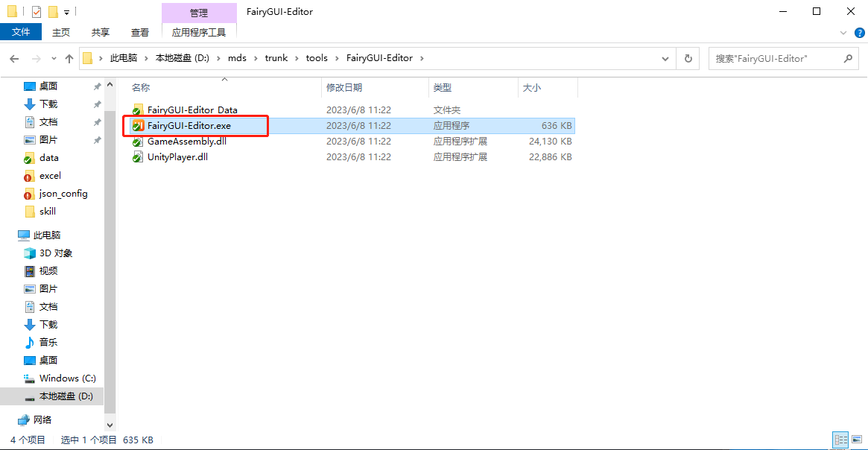
Task: Unpin 下载 from Quick access
Action: (x=97, y=104)
